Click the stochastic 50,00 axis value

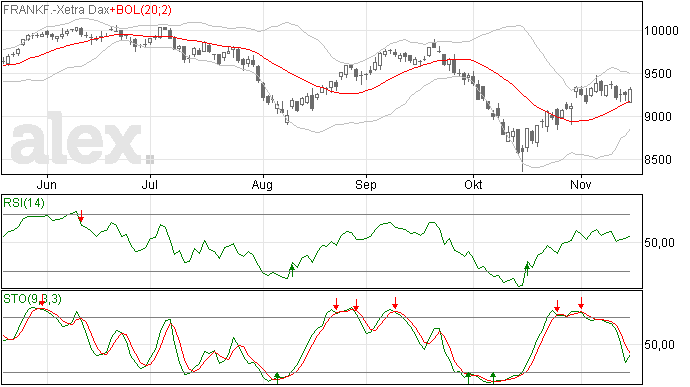659,345
